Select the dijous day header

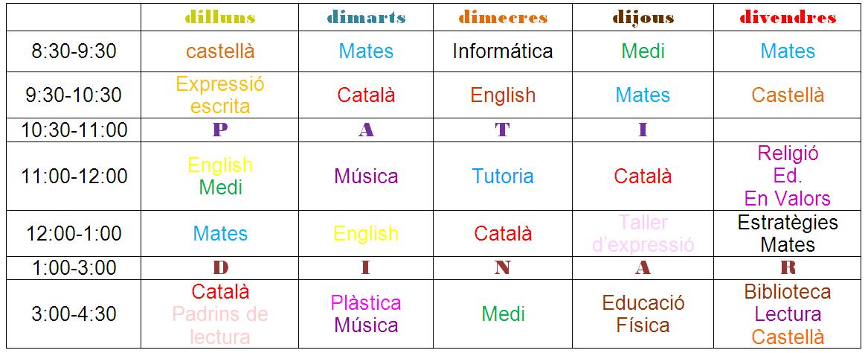click(643, 18)
